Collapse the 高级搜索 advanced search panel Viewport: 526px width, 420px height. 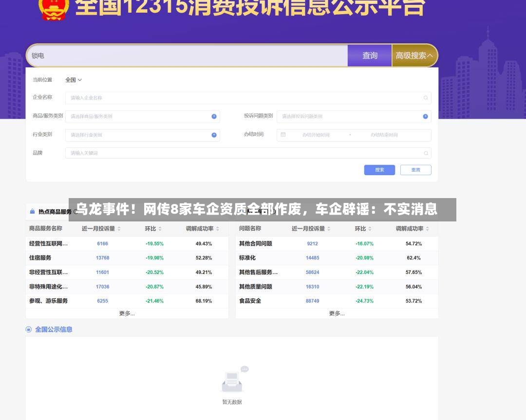pyautogui.click(x=414, y=55)
